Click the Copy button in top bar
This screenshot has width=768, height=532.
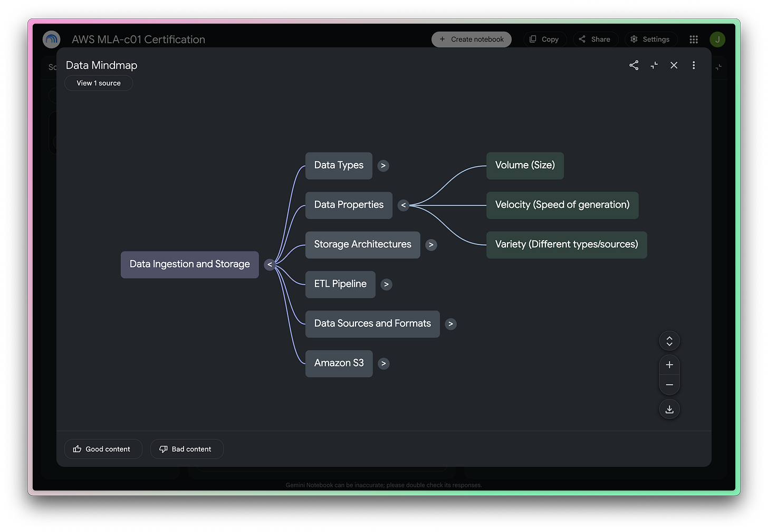[x=545, y=40]
